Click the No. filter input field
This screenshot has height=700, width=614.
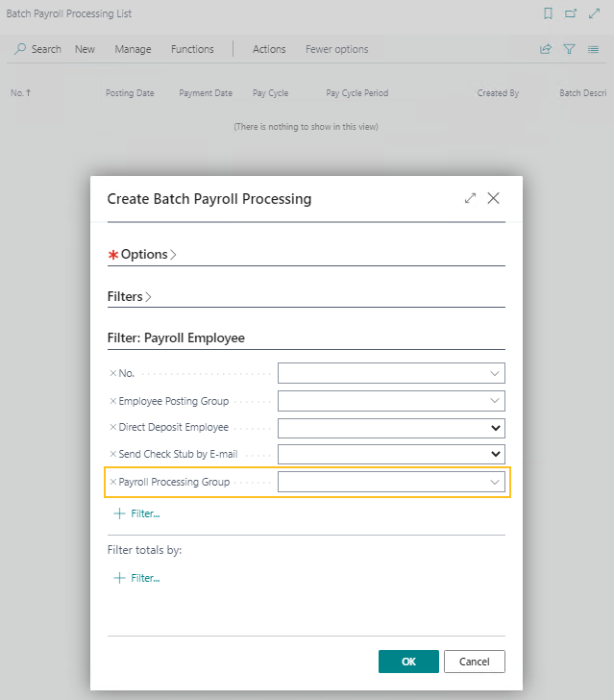coord(382,373)
